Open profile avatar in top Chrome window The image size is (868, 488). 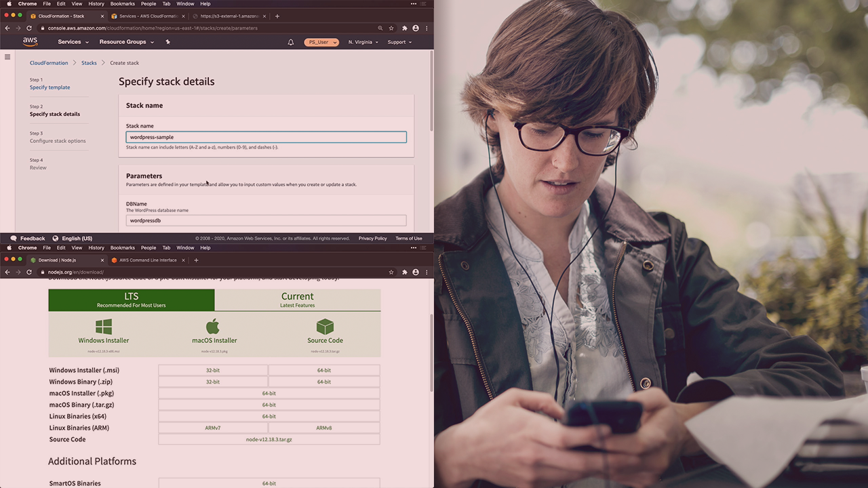point(416,28)
